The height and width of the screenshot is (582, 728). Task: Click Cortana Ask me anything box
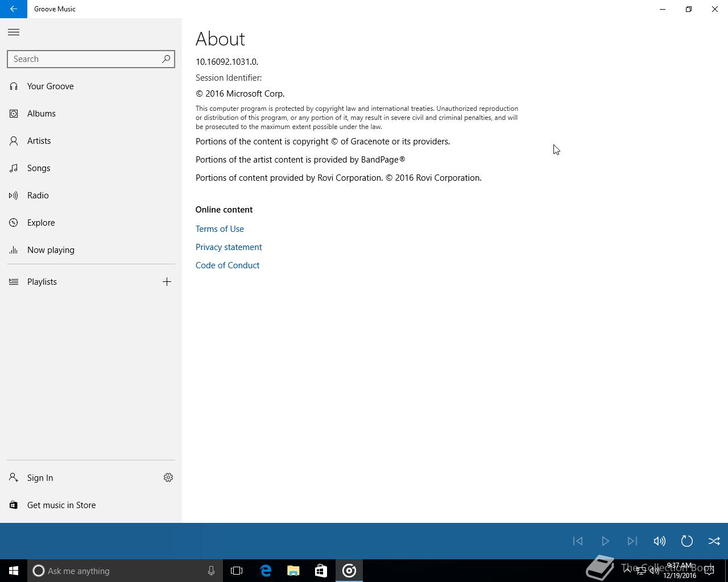(125, 571)
